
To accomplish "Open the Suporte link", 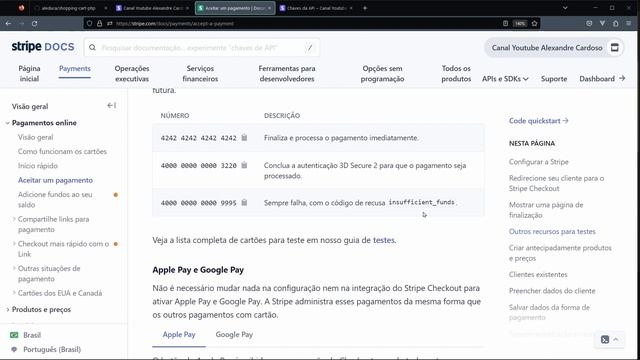I will (554, 79).
